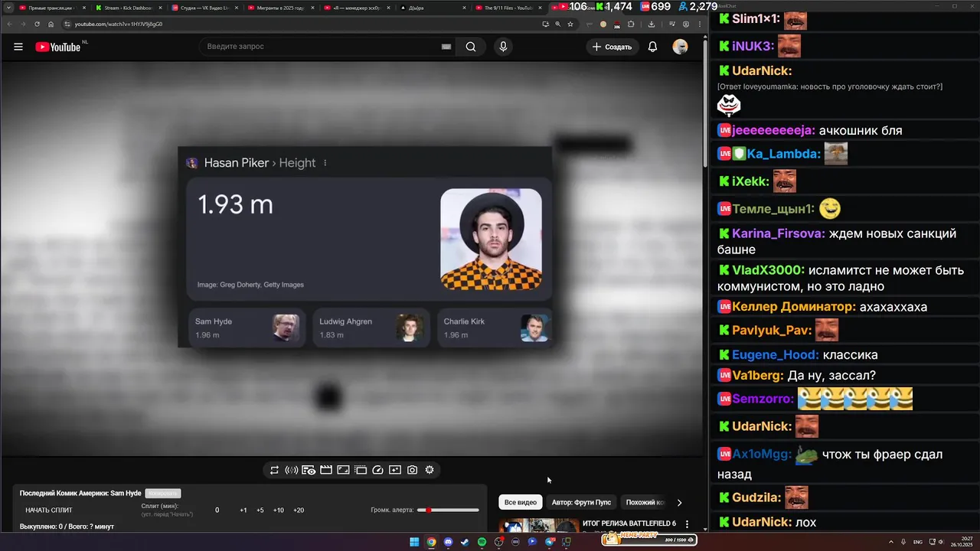Add +1 minute to the split

(x=243, y=510)
